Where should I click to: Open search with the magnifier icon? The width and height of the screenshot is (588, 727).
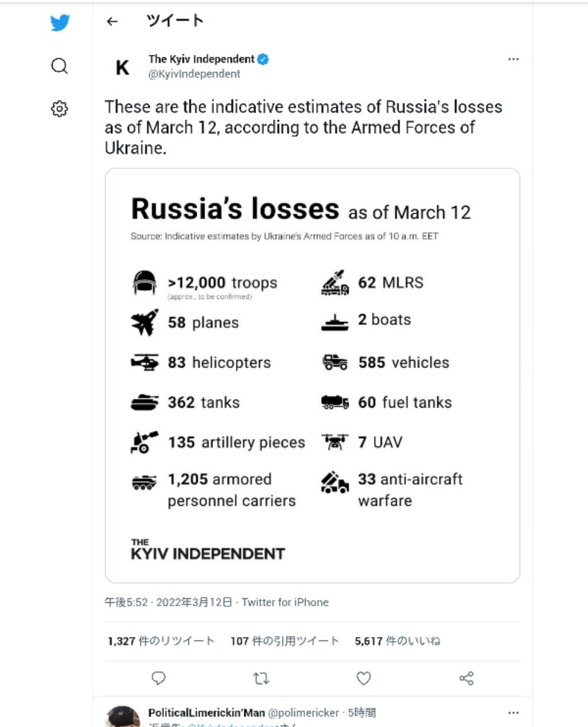point(60,66)
